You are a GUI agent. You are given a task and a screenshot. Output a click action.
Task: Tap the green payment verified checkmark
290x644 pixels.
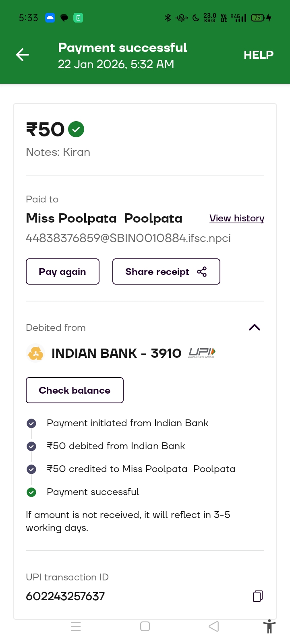coord(76,129)
